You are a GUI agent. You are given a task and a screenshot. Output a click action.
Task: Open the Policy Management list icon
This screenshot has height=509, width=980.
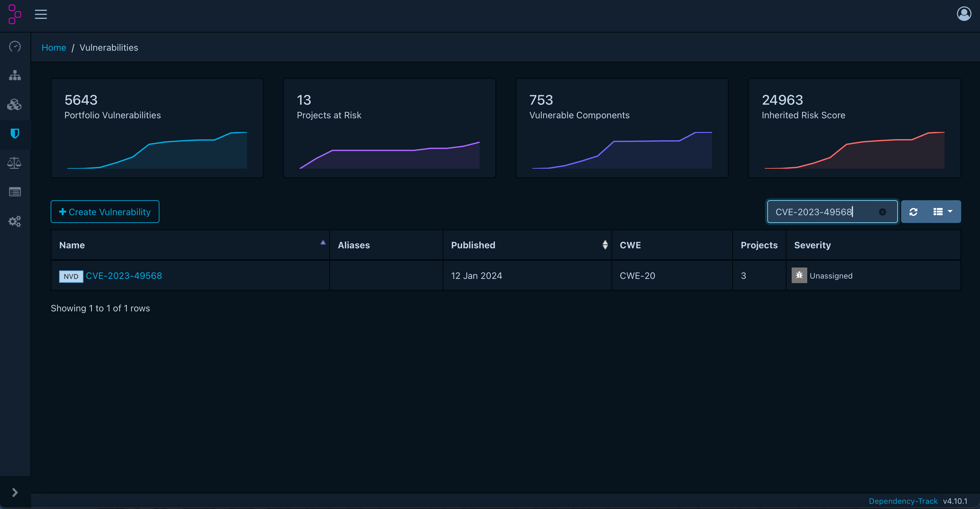click(x=15, y=192)
